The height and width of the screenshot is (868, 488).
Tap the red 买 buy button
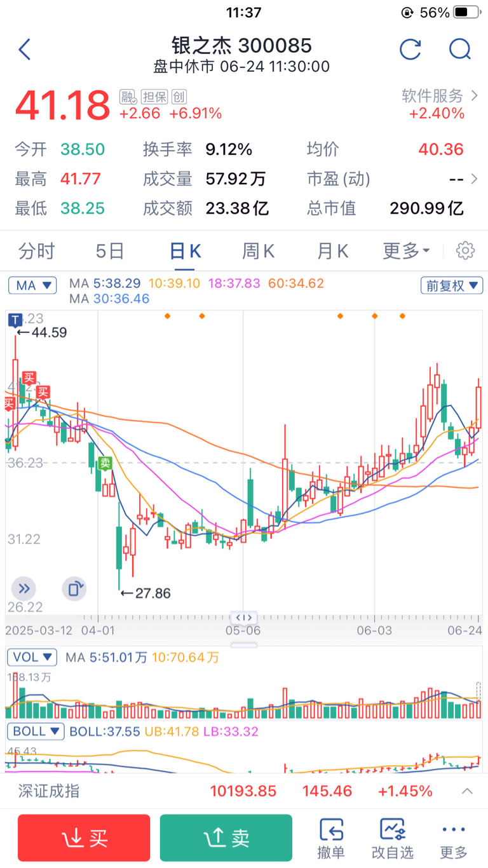(84, 838)
